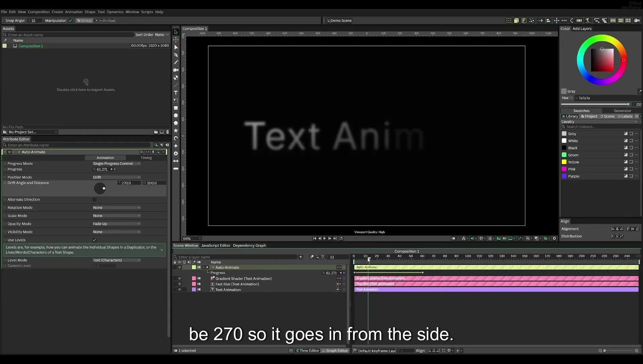Select the Pencil draw tool
Screen dimensions: 643x364
176,62
